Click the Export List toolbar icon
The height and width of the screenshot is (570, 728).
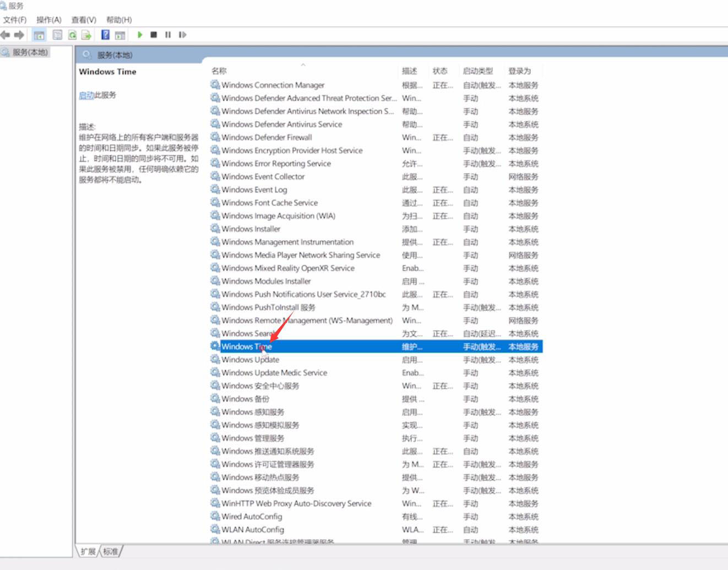[x=86, y=35]
